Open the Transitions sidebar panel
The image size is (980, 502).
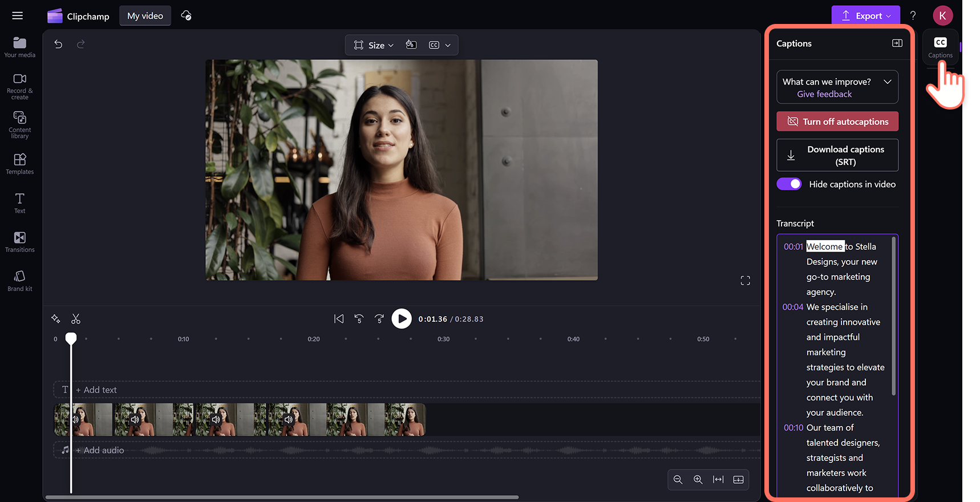coord(20,242)
